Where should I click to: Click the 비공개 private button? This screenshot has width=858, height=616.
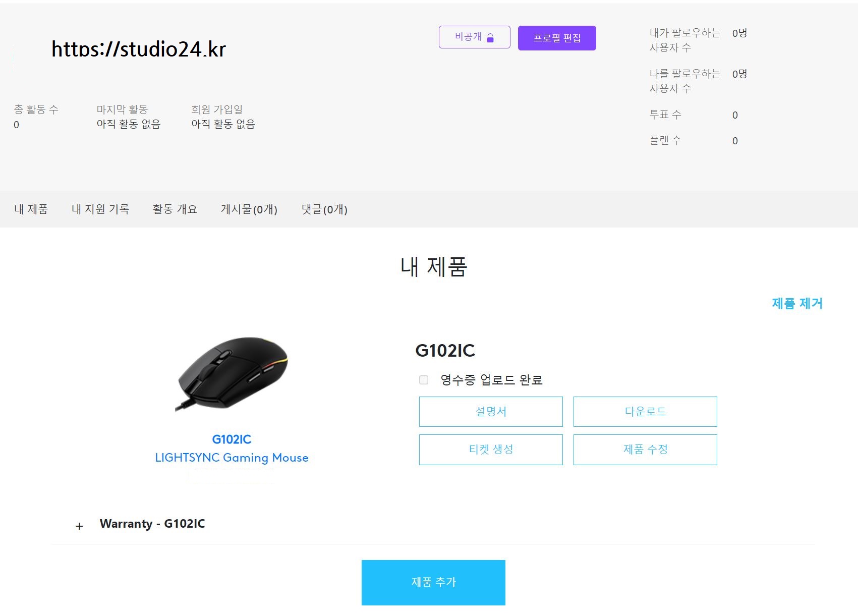coord(474,37)
